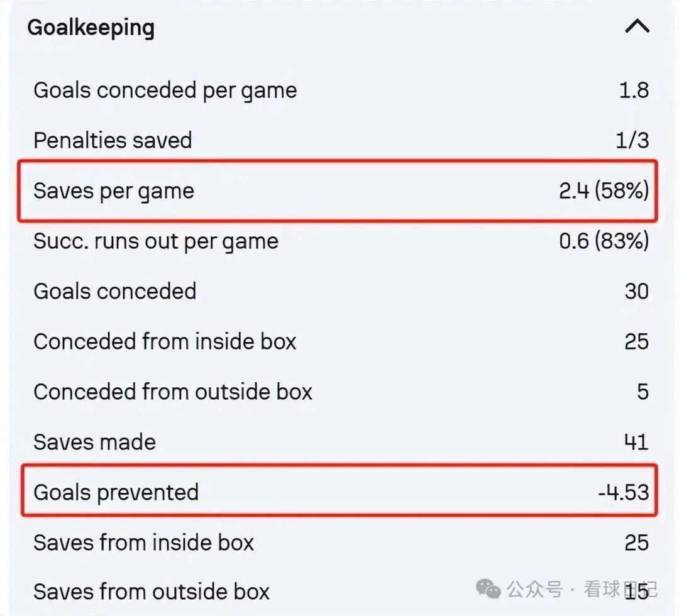The image size is (679, 616).
Task: Click the 0.6 (83%) runs out value
Action: [604, 241]
